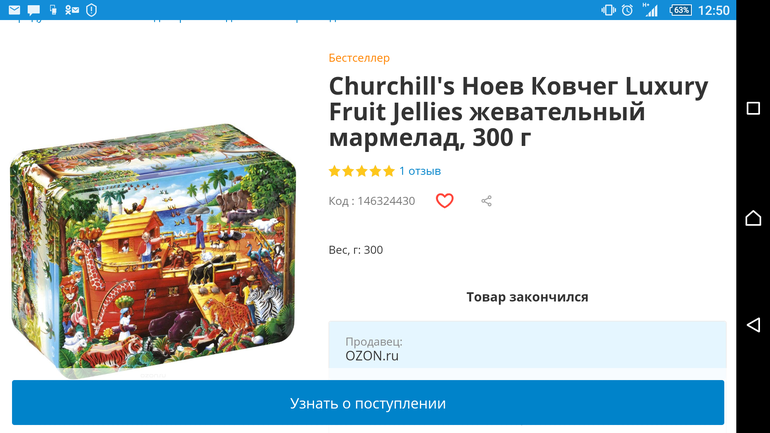Add product to favorites with heart icon
The image size is (770, 433).
point(444,201)
